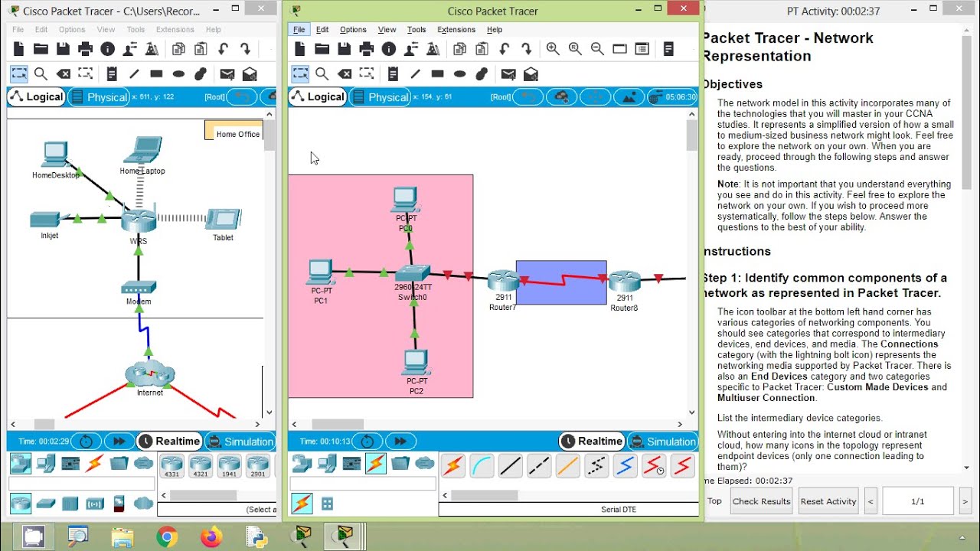Click activity page number field 1/1
Viewport: 980px width, 551px height.
pos(917,501)
